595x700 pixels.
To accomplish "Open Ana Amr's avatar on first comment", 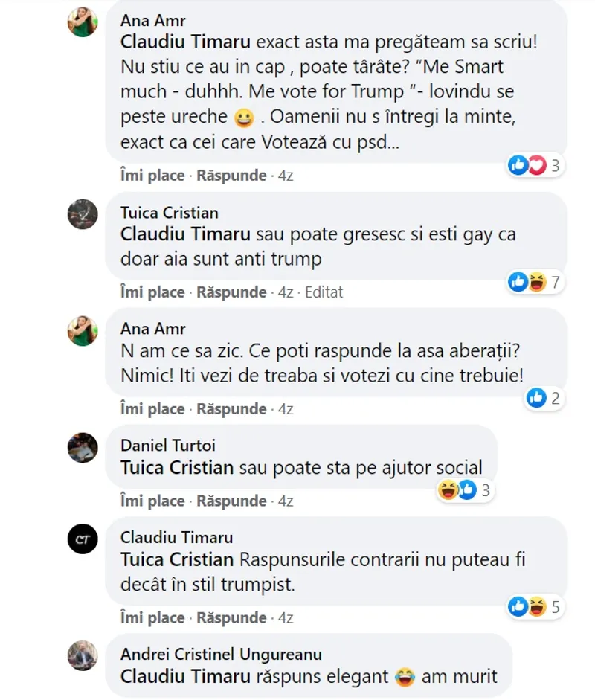I will 83,22.
